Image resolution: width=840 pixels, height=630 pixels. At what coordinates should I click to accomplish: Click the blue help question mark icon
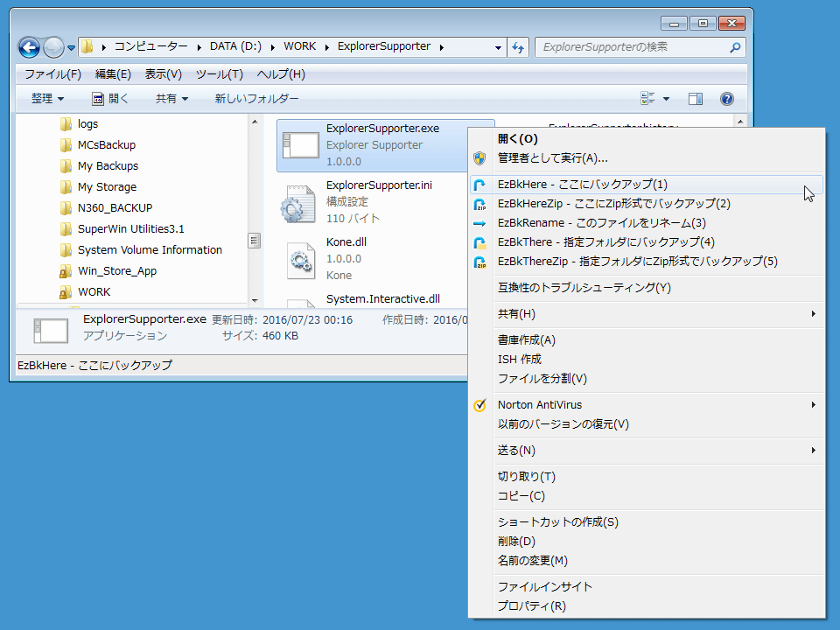coord(727,99)
